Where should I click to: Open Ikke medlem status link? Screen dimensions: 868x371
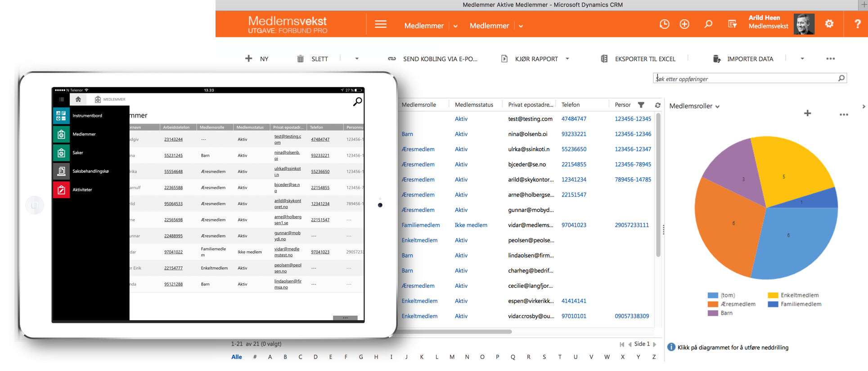point(471,225)
